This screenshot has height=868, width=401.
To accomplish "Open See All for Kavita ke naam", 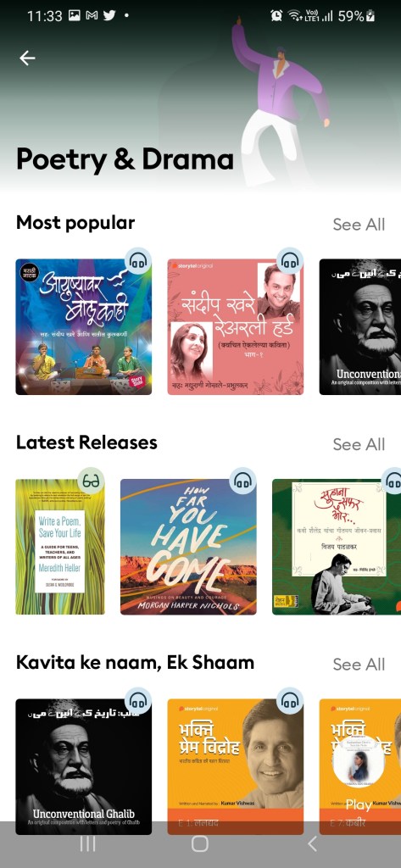I will pyautogui.click(x=359, y=664).
